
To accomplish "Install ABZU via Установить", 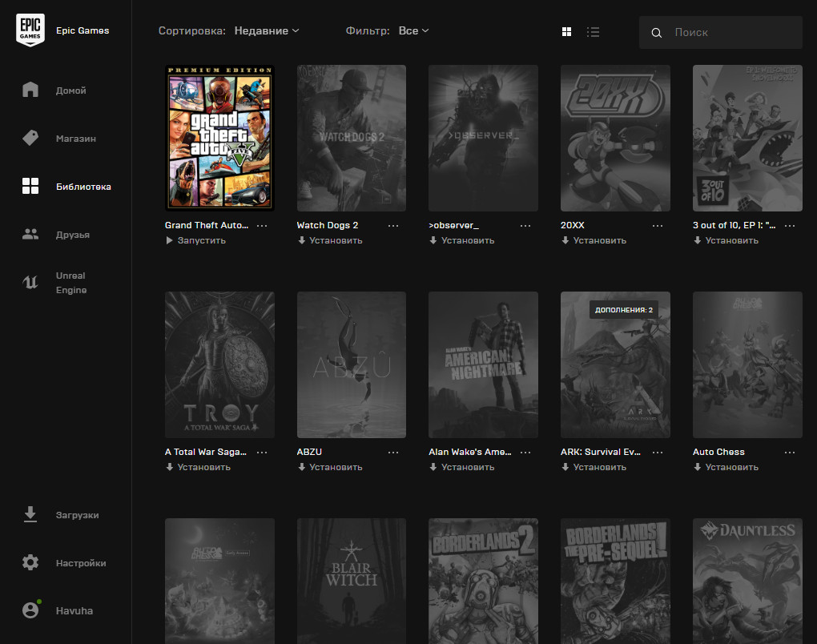I will coord(330,467).
